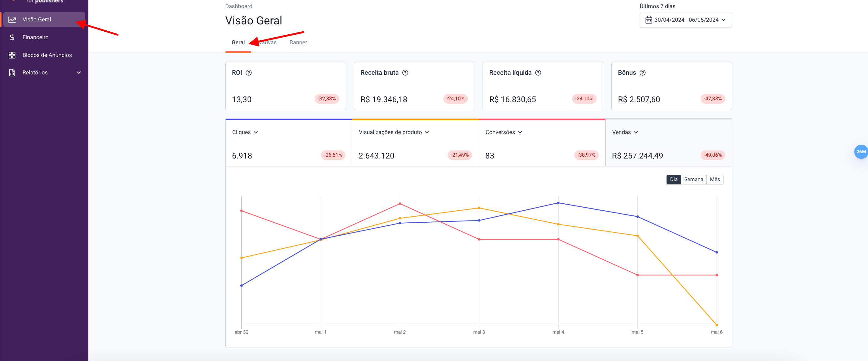
Task: Click the ROI help question mark icon
Action: [249, 73]
